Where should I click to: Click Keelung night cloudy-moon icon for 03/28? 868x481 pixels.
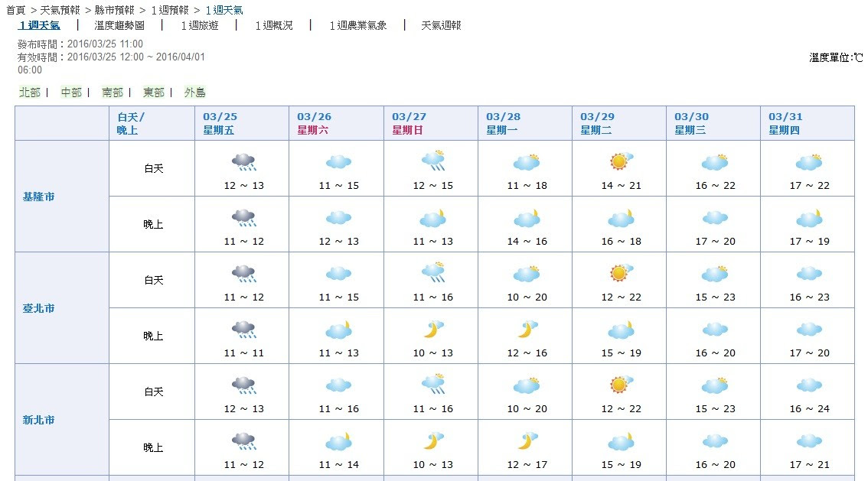pyautogui.click(x=527, y=219)
